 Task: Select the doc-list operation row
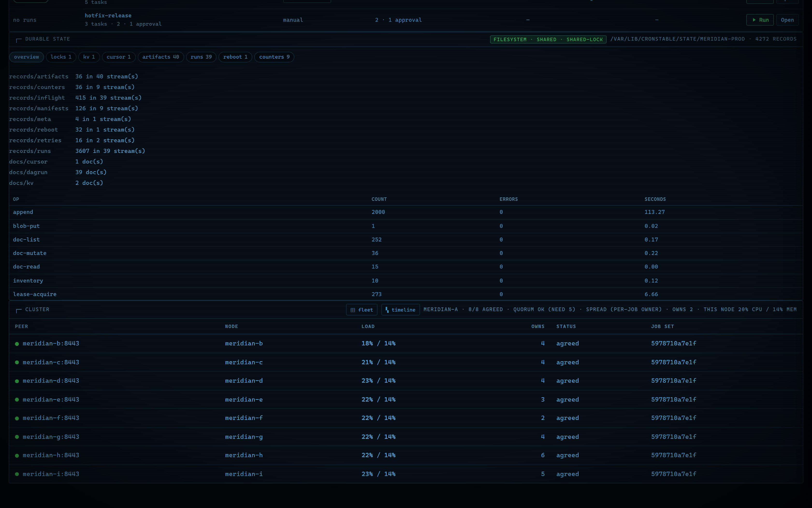(406, 240)
